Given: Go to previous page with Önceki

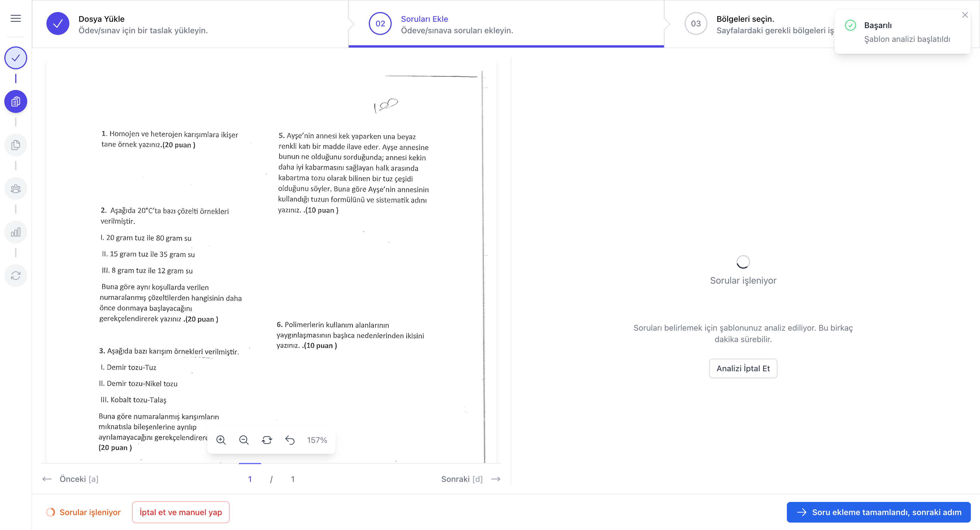Looking at the screenshot, I should click(x=70, y=479).
